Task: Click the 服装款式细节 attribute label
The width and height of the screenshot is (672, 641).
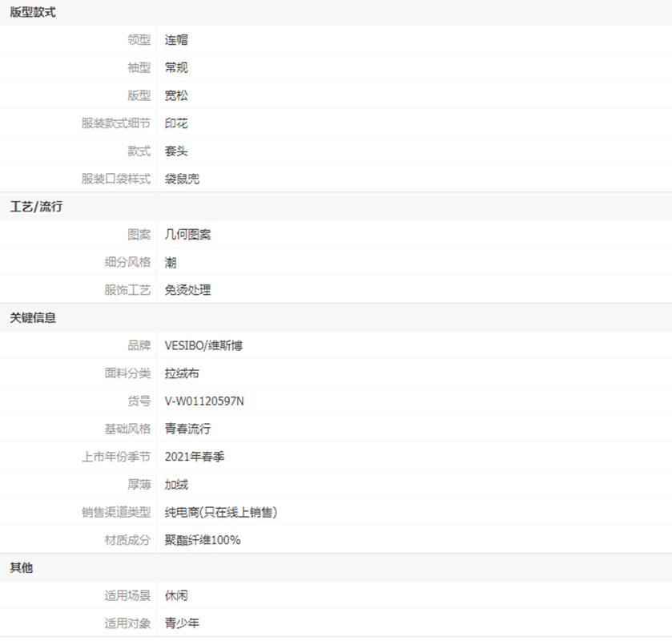Action: pyautogui.click(x=116, y=123)
